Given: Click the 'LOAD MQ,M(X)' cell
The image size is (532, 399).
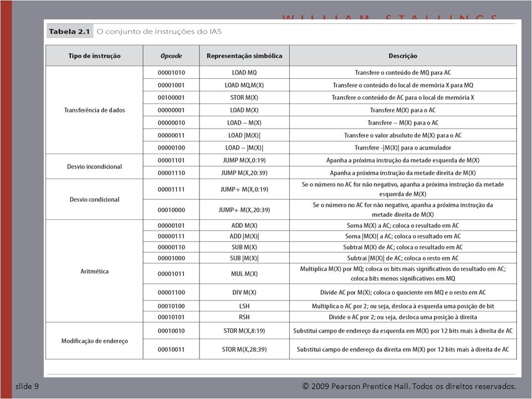Looking at the screenshot, I should (x=244, y=85).
